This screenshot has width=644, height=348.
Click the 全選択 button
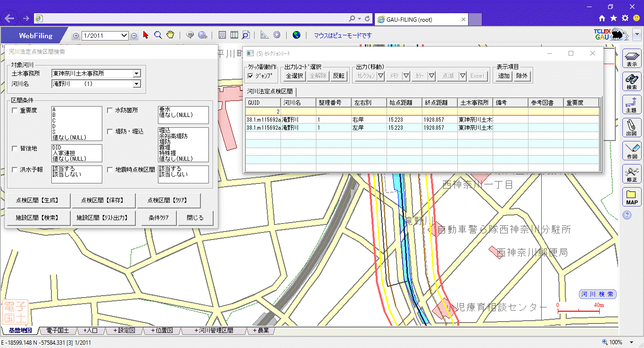pyautogui.click(x=294, y=76)
